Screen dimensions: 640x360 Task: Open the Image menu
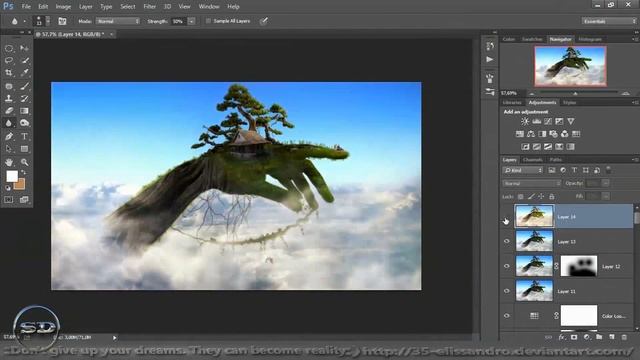click(63, 7)
